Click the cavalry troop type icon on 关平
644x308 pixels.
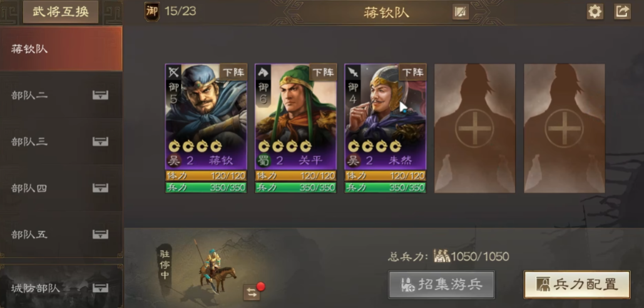click(262, 72)
